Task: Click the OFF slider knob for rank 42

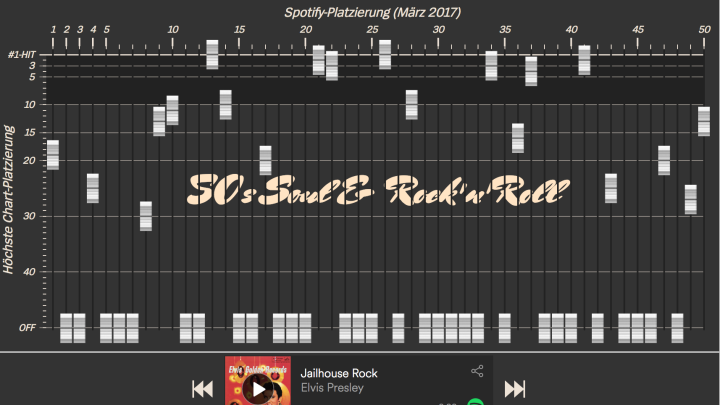Action: [x=598, y=328]
